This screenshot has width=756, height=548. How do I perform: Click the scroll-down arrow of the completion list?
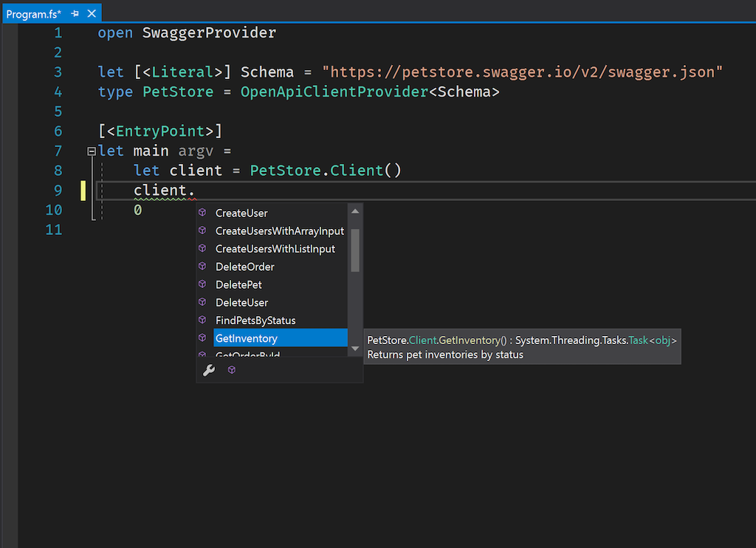[x=355, y=349]
